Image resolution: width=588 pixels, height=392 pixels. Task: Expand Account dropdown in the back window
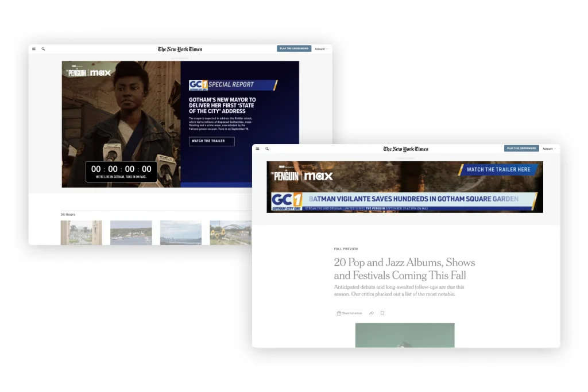[x=321, y=49]
